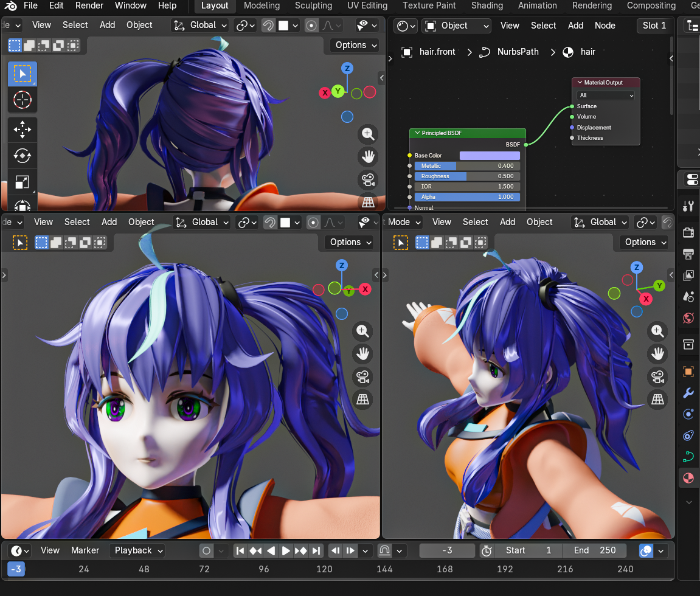Open World properties tab (globe icon)
This screenshot has width=700, height=596.
click(x=688, y=318)
